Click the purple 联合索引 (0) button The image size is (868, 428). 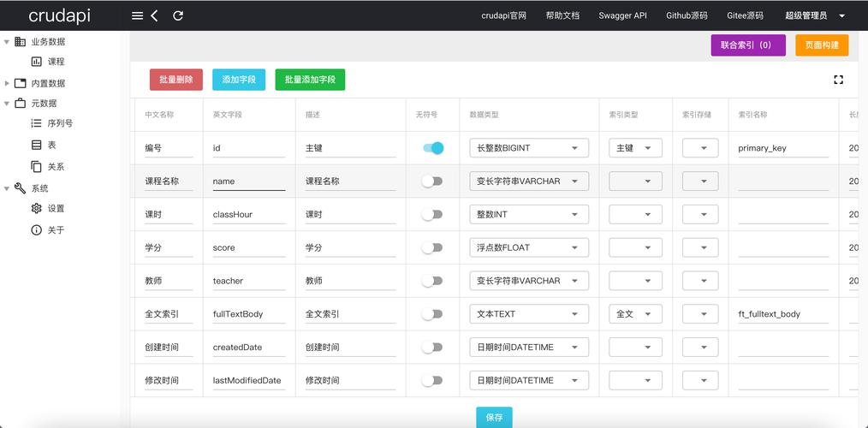coord(747,45)
